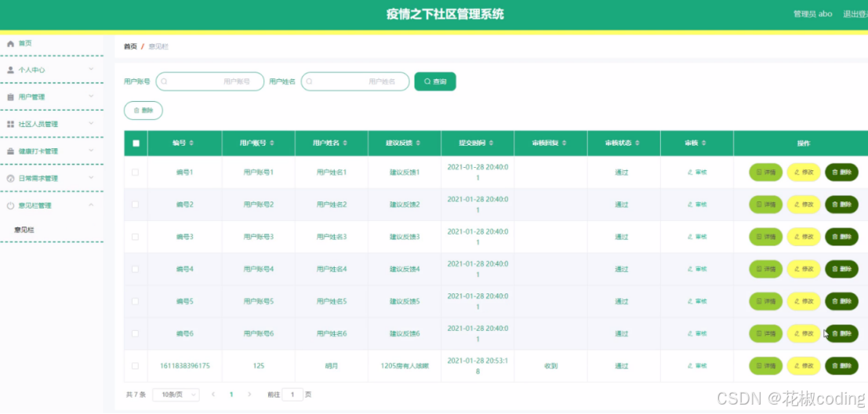Click 审核 link in the 编号1 row

(x=697, y=172)
